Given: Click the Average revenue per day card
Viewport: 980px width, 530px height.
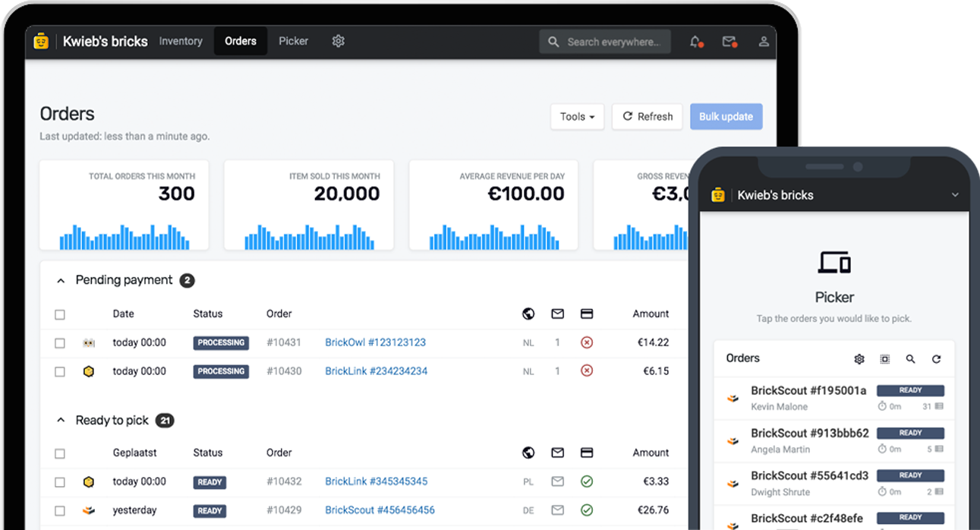Looking at the screenshot, I should pyautogui.click(x=493, y=205).
